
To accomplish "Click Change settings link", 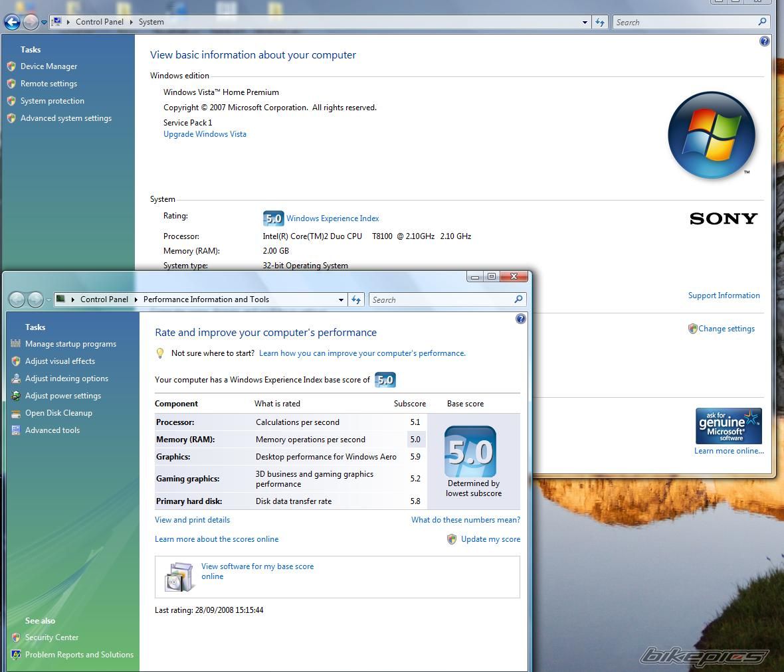I will click(726, 328).
